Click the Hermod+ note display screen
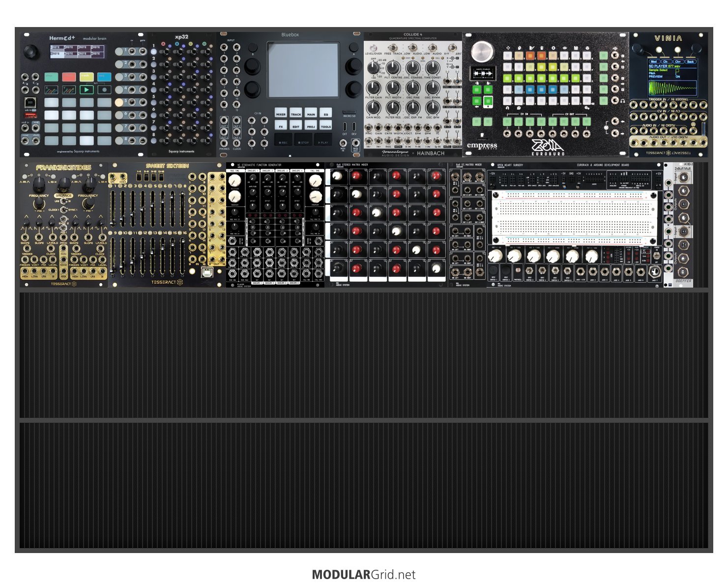 click(x=78, y=51)
